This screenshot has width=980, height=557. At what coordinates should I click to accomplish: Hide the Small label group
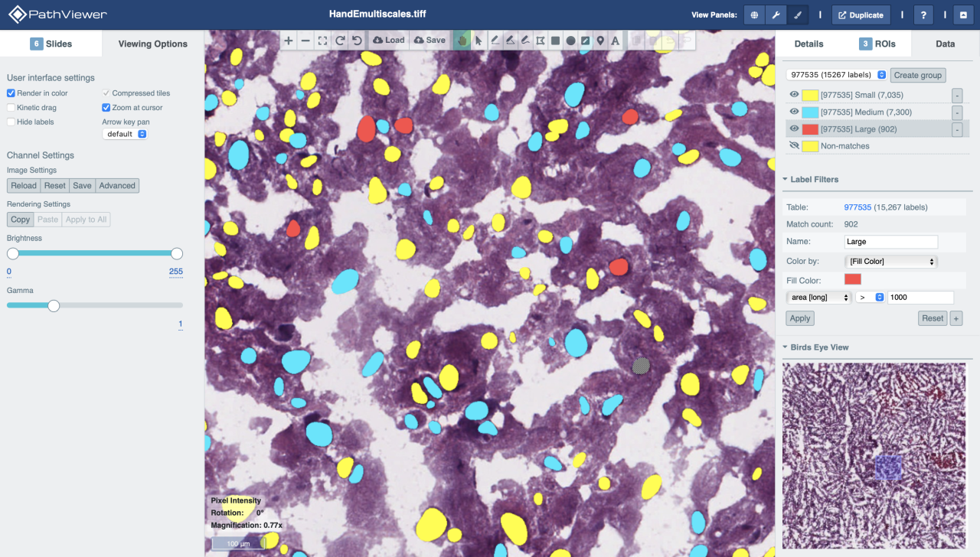(794, 95)
